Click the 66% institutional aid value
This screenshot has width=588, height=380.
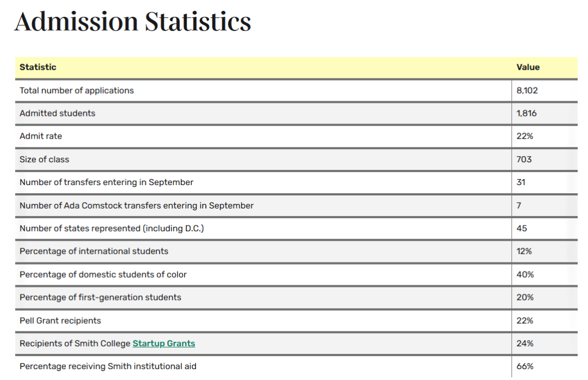pyautogui.click(x=525, y=366)
